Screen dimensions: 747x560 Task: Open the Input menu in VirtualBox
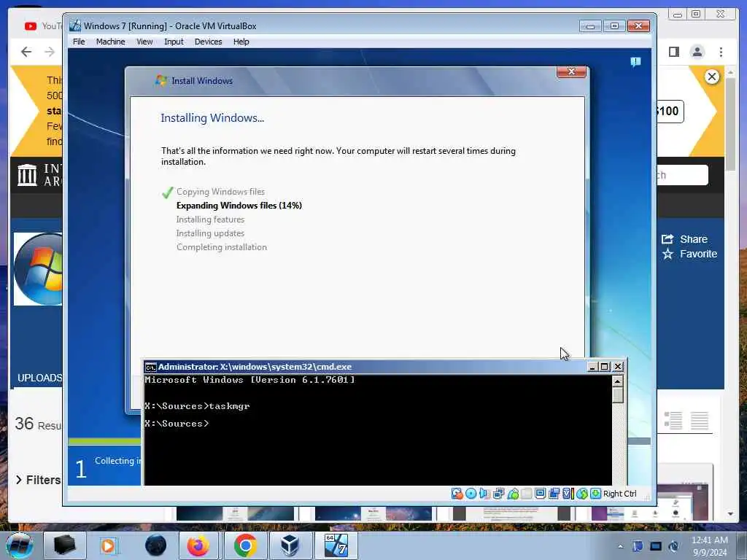[x=174, y=42]
